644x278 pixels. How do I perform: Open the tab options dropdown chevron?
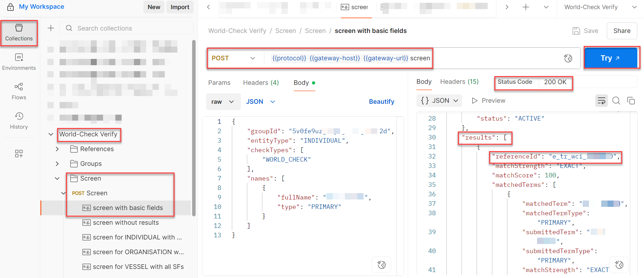[546, 7]
